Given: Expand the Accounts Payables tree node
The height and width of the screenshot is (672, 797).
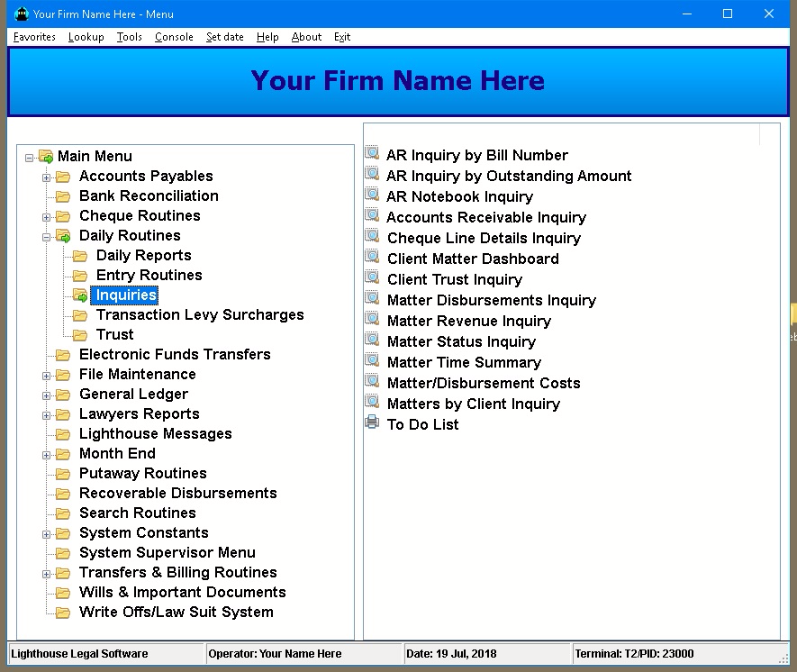Looking at the screenshot, I should pyautogui.click(x=47, y=177).
